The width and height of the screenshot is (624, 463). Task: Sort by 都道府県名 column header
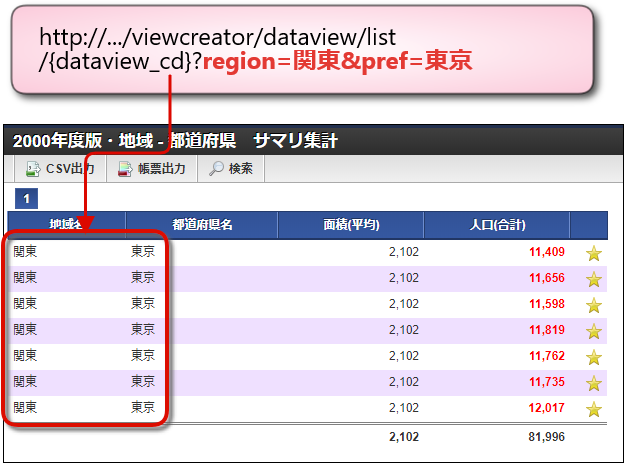[202, 225]
